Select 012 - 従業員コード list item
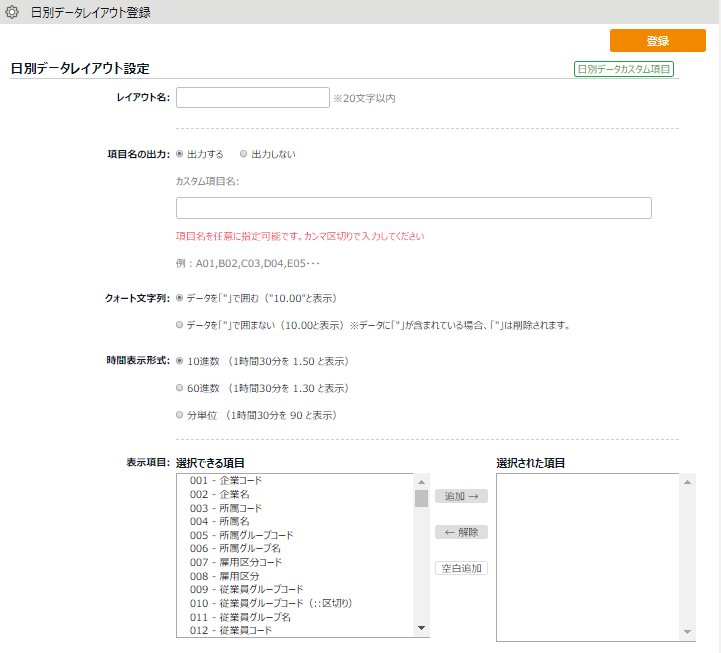This screenshot has height=653, width=721. coord(295,630)
